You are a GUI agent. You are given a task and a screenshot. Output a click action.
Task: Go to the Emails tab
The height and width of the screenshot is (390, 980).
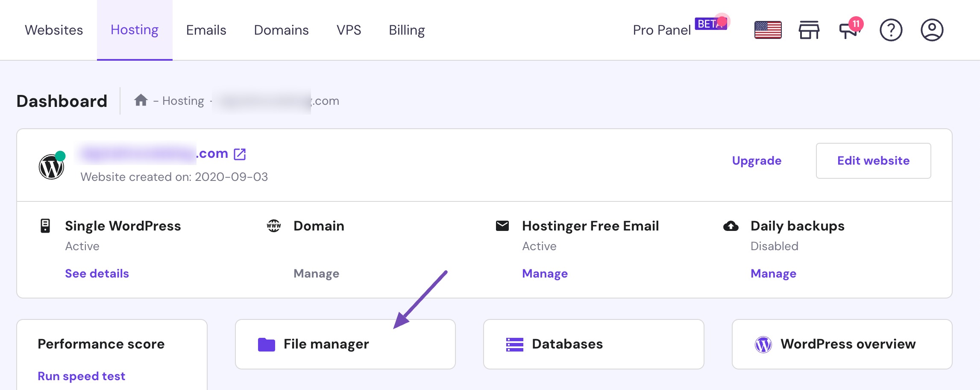click(x=206, y=30)
